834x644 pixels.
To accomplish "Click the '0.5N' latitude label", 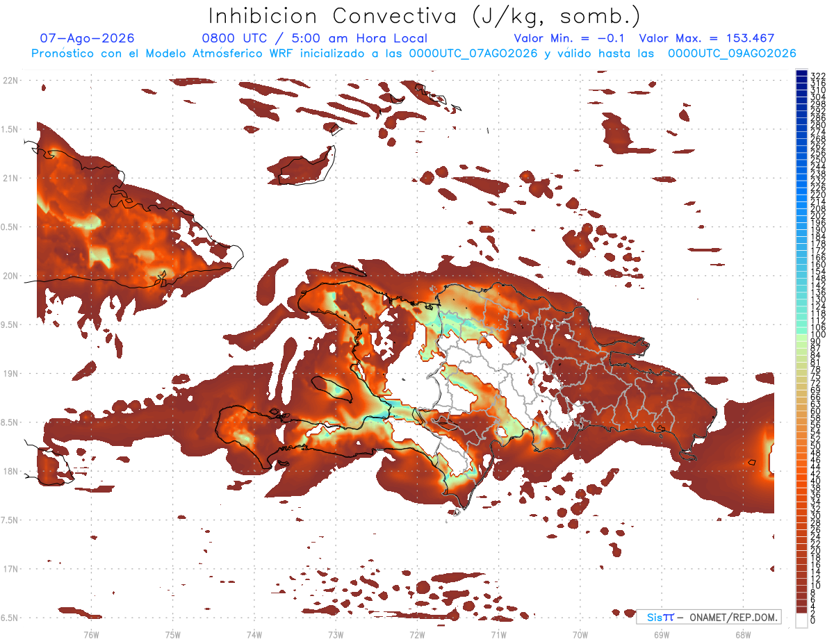I will pos(10,226).
